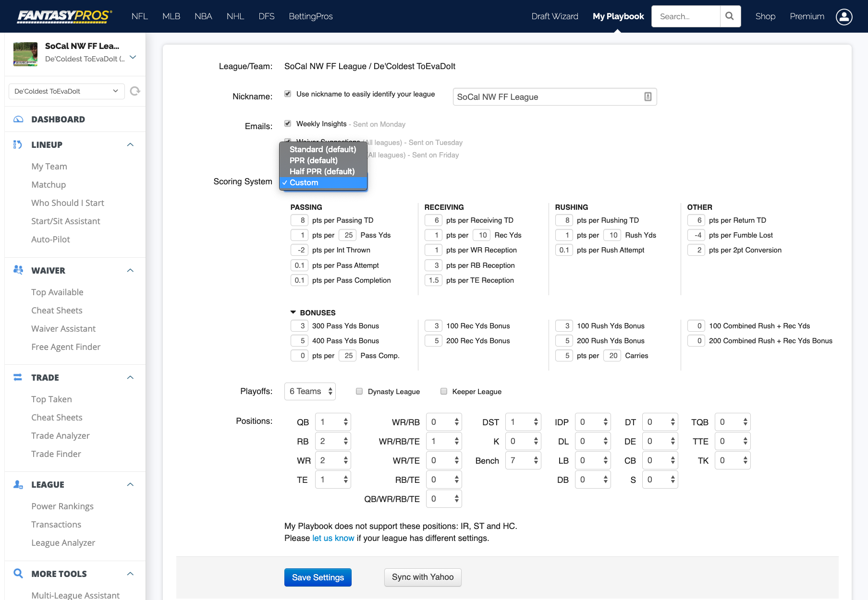Open Trade Analyzer in sidebar
The image size is (868, 600).
(x=61, y=436)
